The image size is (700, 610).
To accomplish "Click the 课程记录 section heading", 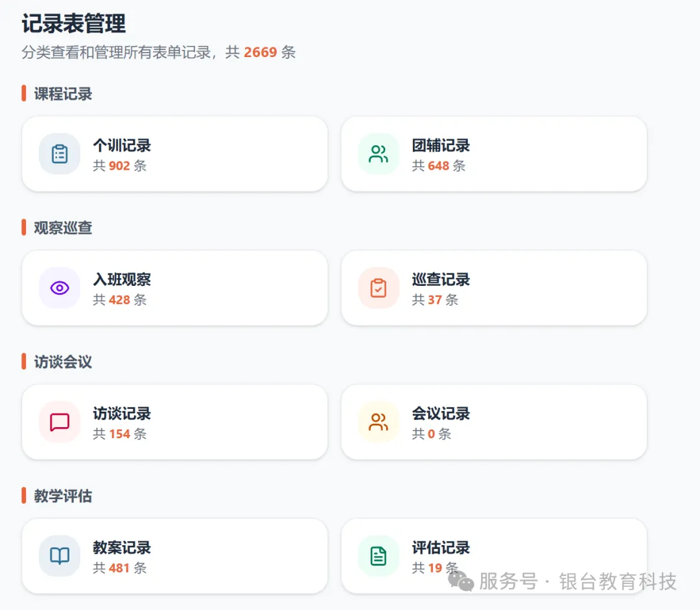I will point(63,94).
